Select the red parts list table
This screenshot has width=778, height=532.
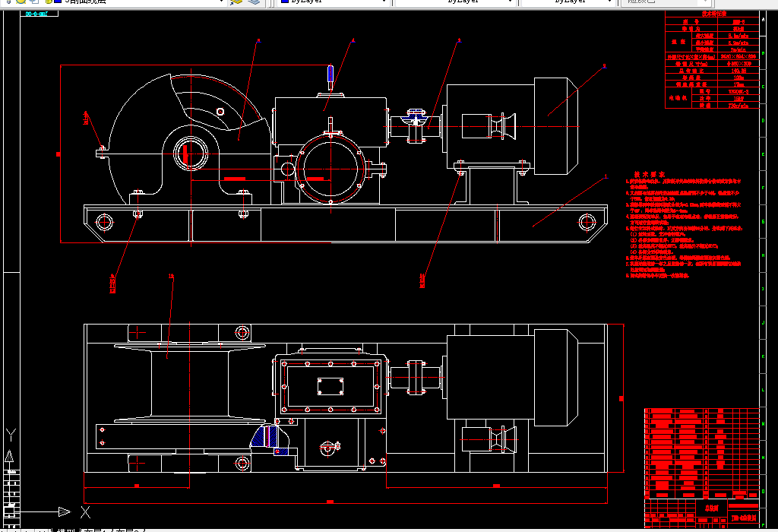(x=702, y=453)
